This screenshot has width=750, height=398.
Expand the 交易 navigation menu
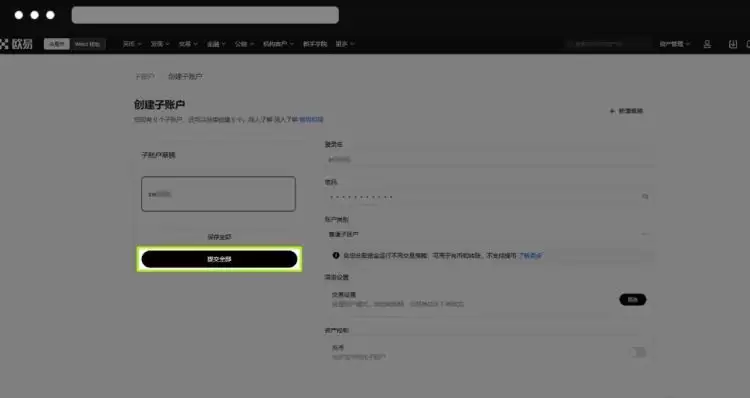(x=188, y=44)
